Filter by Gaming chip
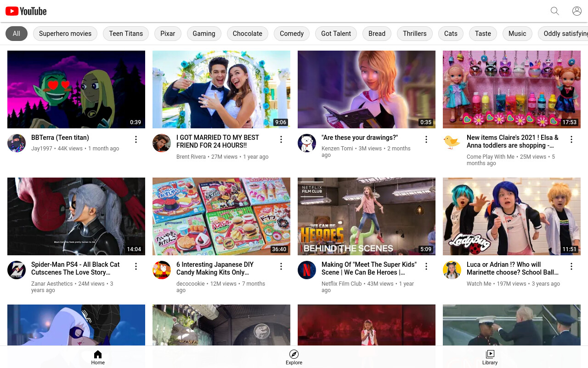Viewport: 588px width, 368px height. [204, 34]
